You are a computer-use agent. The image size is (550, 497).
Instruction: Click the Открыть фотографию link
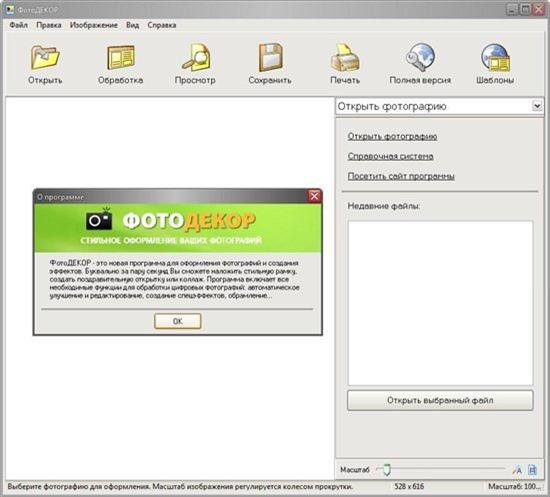(x=392, y=136)
